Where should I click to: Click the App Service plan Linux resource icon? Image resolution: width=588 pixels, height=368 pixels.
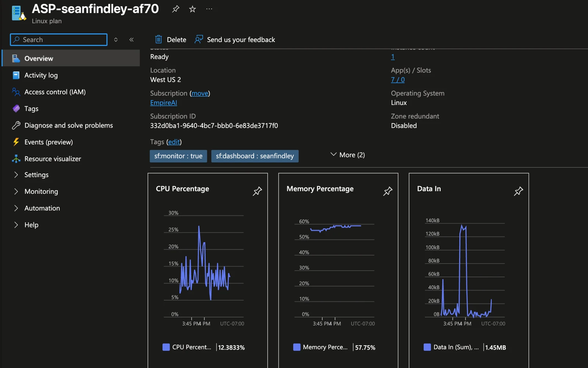(x=18, y=13)
